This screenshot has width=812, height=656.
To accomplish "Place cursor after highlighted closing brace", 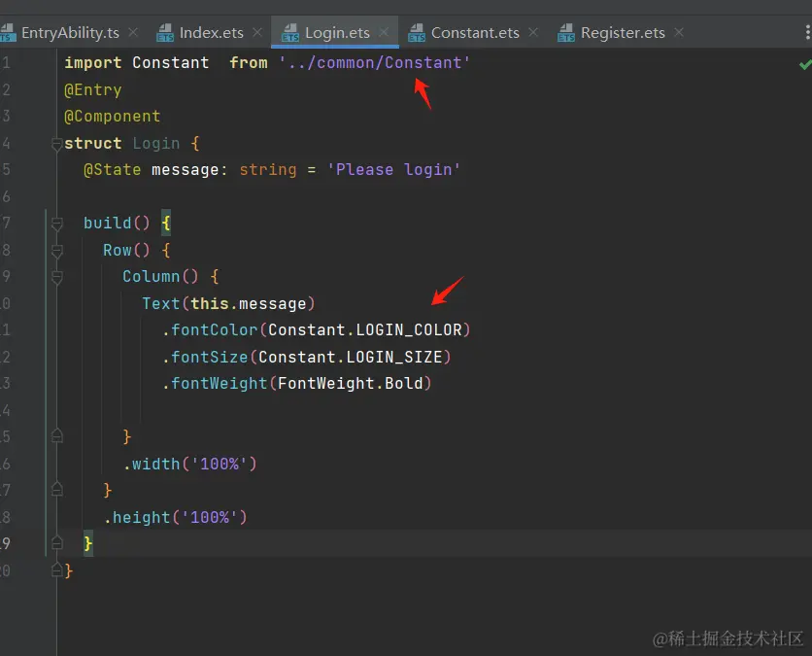I will [94, 543].
